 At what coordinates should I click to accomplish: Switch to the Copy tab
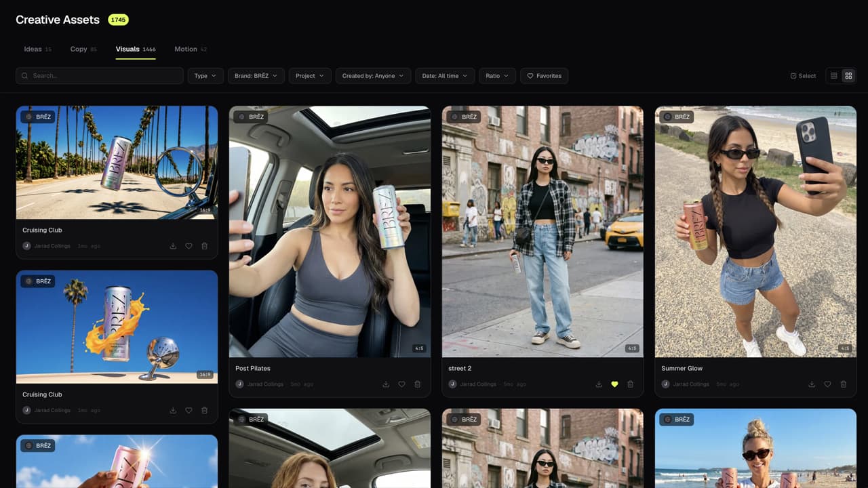83,49
